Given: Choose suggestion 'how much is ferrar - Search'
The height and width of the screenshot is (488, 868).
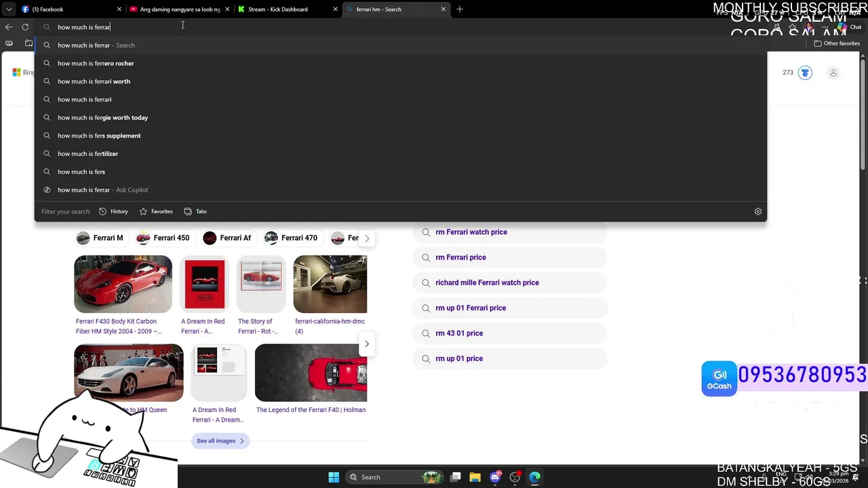Looking at the screenshot, I should point(400,45).
